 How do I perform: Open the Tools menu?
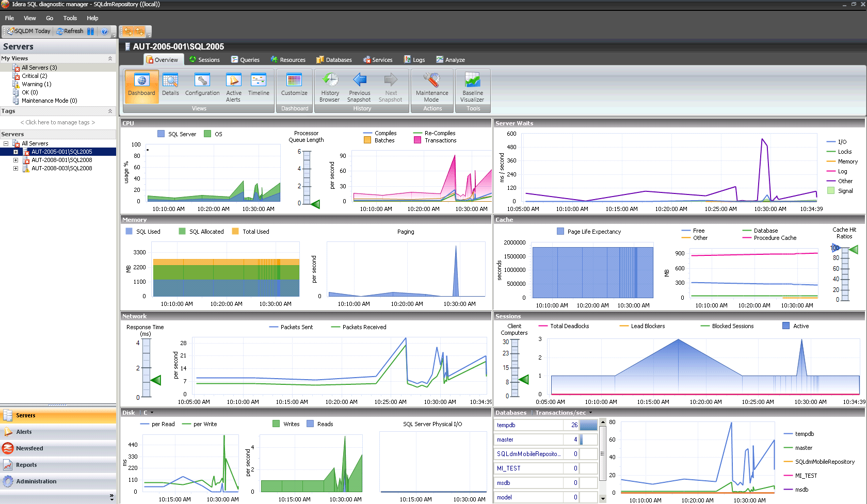(x=70, y=18)
